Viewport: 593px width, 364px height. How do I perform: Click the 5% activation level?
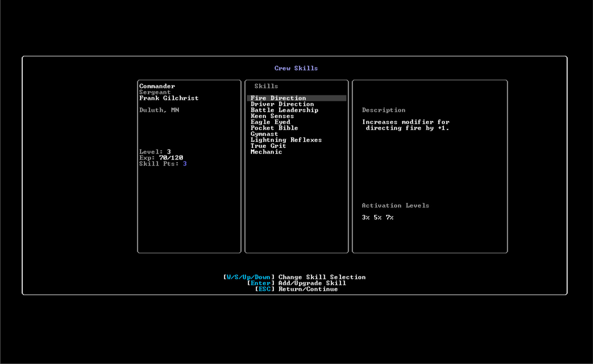click(x=378, y=218)
